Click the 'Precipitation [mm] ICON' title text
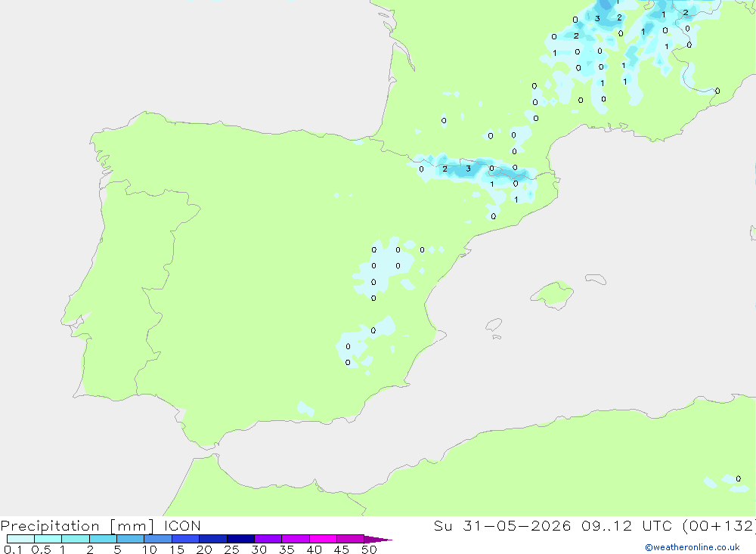Viewport: 756px width, 554px height. (x=101, y=525)
